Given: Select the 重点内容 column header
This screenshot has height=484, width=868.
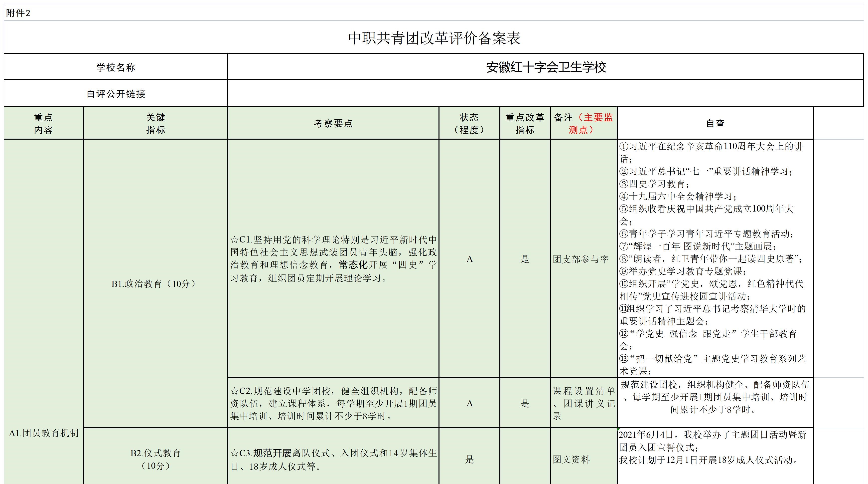Looking at the screenshot, I should (43, 123).
